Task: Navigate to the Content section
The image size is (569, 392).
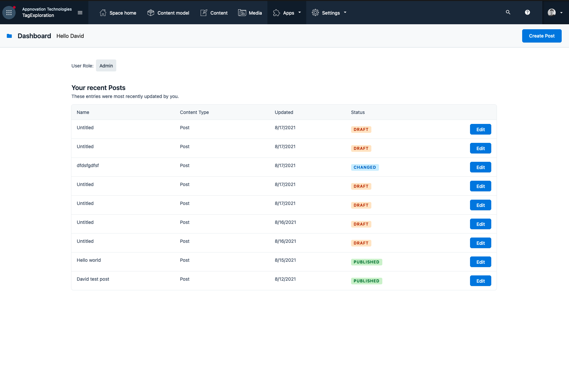Action: click(x=219, y=13)
